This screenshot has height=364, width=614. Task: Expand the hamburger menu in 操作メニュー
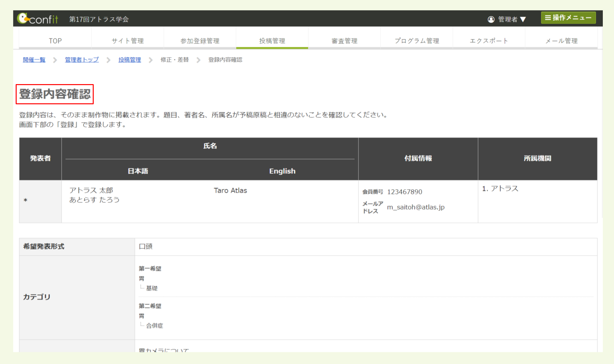[547, 18]
